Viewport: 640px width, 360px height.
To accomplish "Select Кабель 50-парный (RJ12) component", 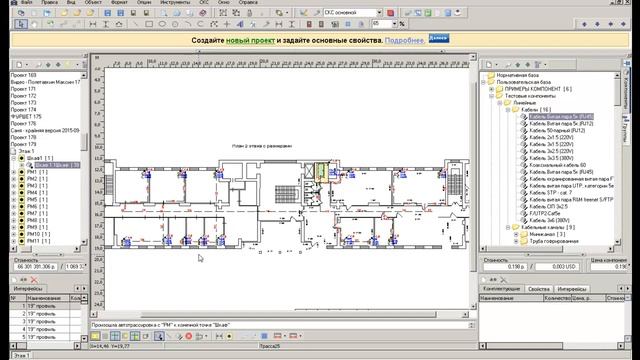I will tap(557, 130).
